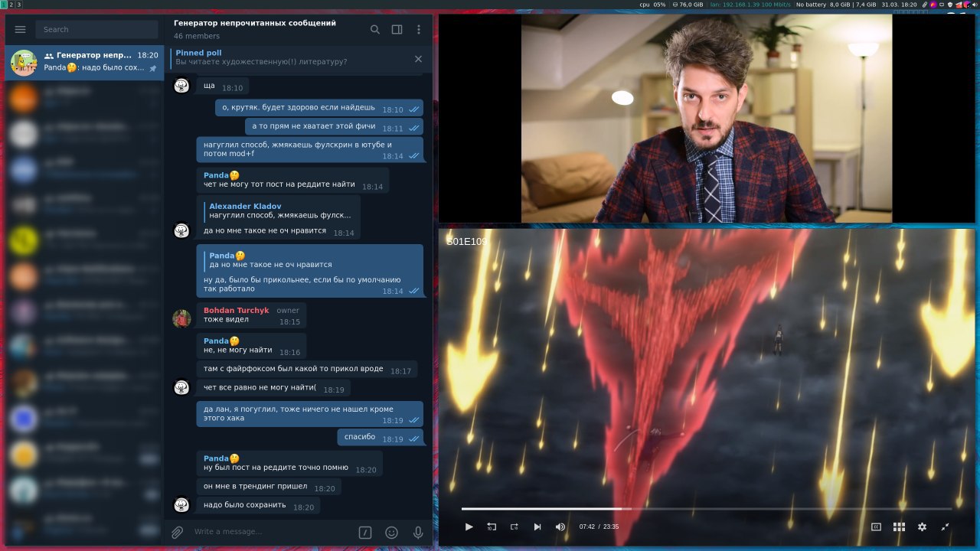The height and width of the screenshot is (551, 980).
Task: Open the episode grid in player
Action: tap(899, 527)
